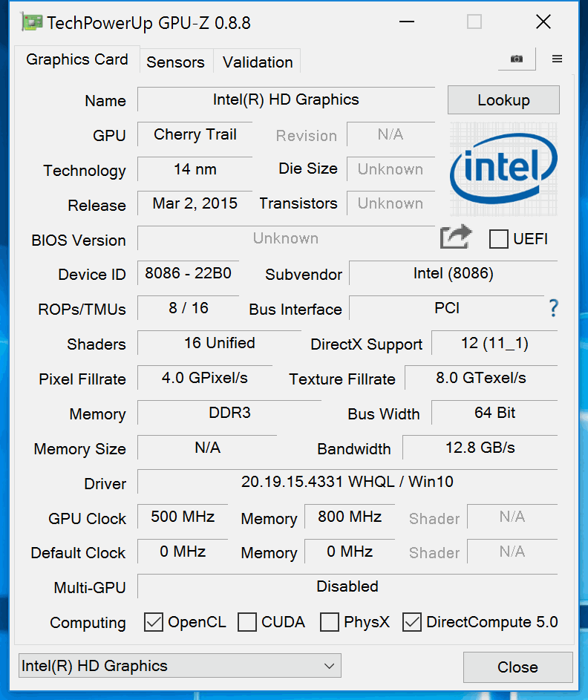Select the Graphics Card tab
Viewport: 588px width, 700px height.
pos(77,60)
